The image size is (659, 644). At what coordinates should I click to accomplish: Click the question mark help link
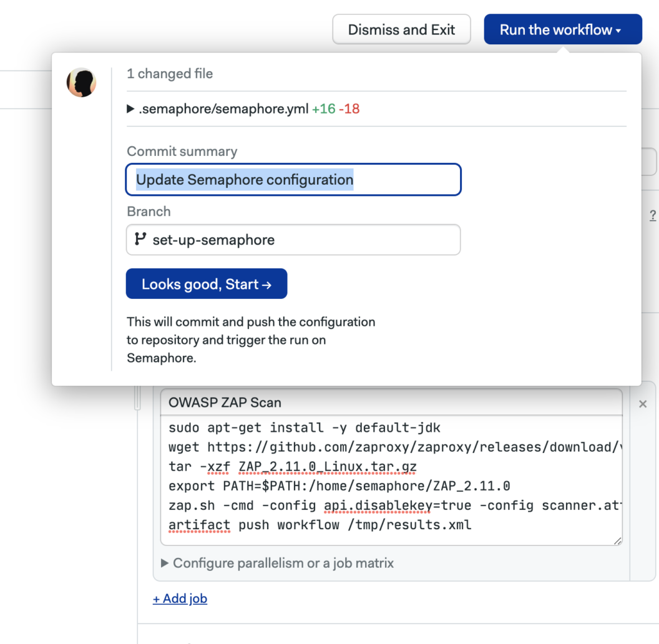coord(653,216)
